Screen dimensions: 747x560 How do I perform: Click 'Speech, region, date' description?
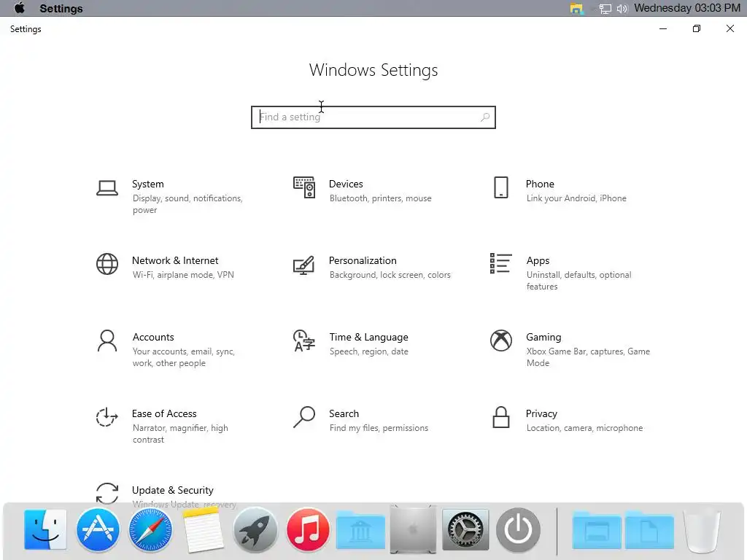pos(368,351)
